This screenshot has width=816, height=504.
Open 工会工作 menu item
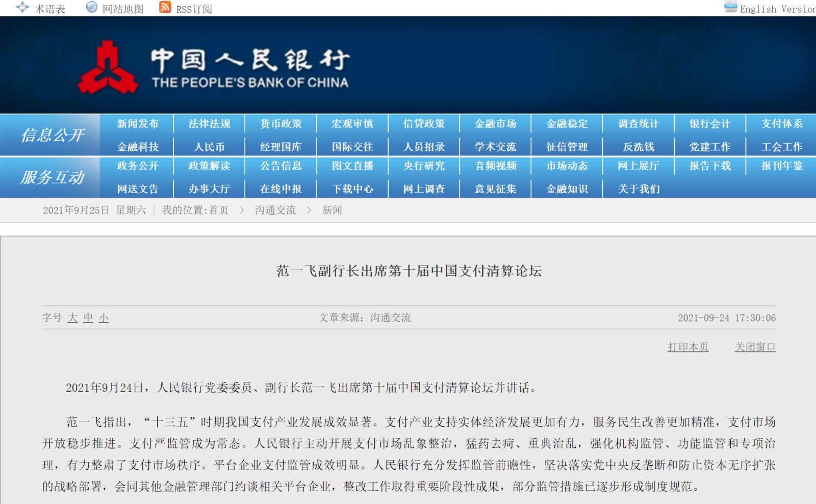782,147
